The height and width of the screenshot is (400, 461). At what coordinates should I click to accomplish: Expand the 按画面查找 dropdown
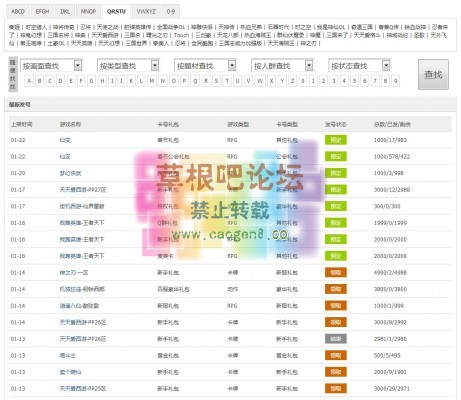pyautogui.click(x=51, y=66)
